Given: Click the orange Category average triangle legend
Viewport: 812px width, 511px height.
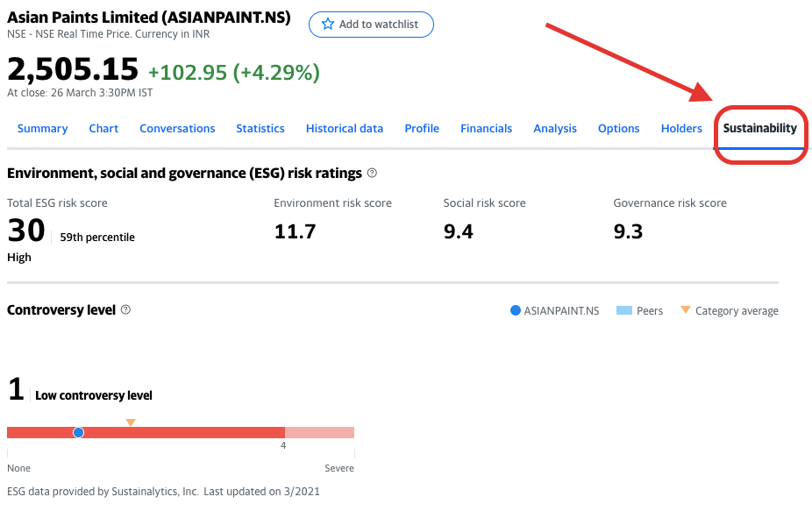Looking at the screenshot, I should point(686,310).
